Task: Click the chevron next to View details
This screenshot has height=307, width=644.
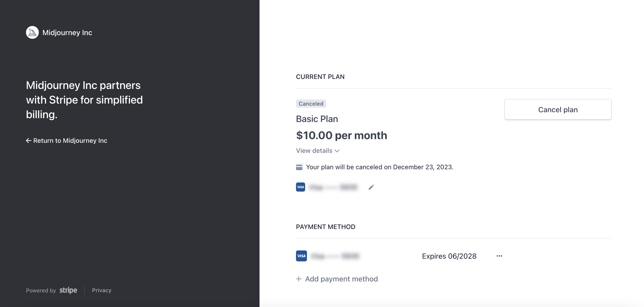Action: tap(337, 151)
